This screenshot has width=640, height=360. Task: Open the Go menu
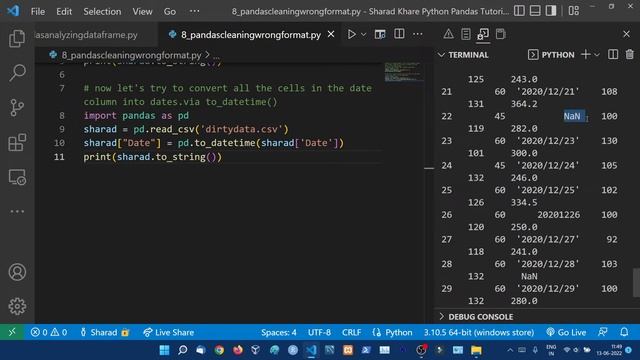170,11
